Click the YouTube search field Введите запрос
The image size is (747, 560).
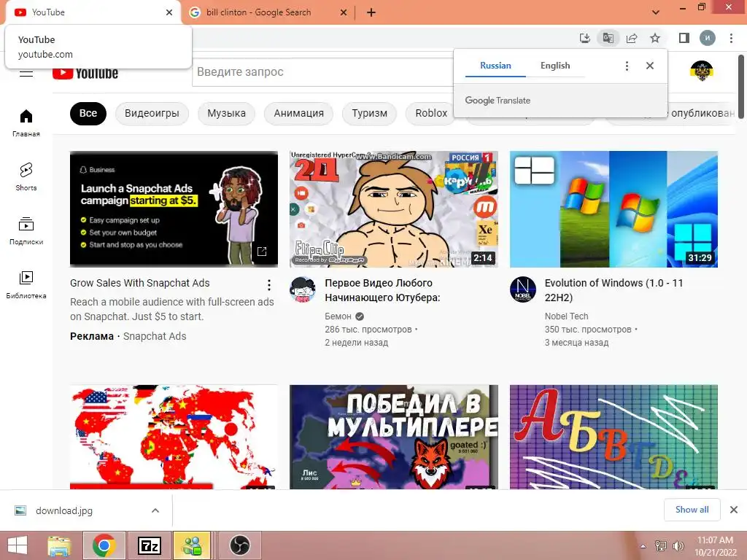[324, 72]
